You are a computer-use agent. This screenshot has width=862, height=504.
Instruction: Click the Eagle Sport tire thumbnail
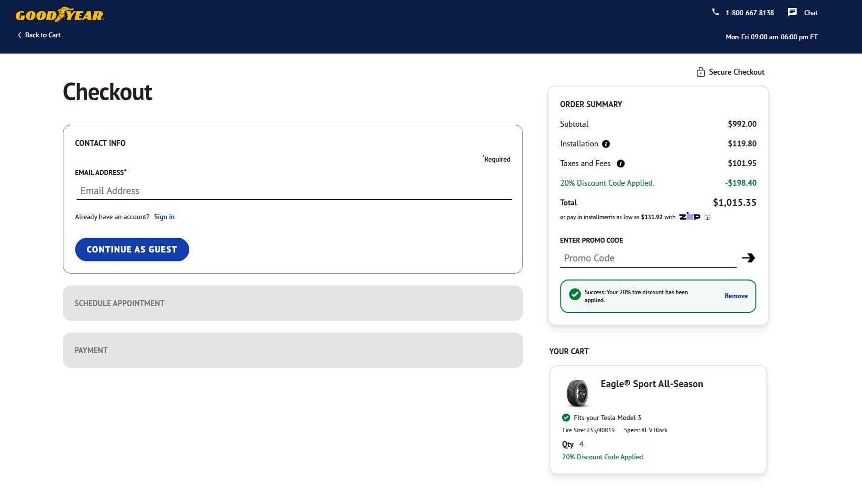coord(577,392)
